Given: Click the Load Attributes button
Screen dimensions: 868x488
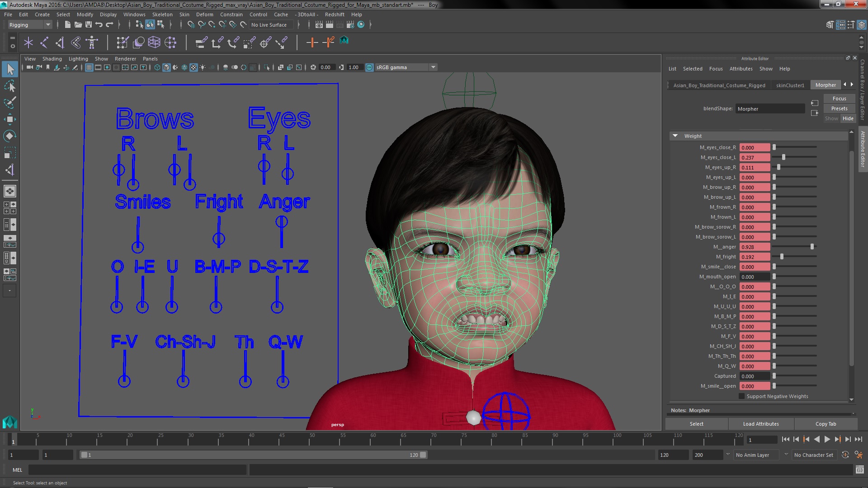Looking at the screenshot, I should pos(761,424).
